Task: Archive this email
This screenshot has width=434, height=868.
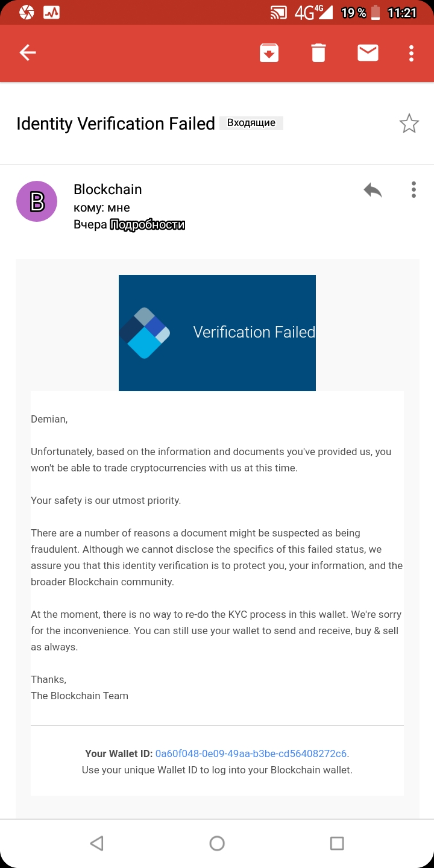Action: click(x=269, y=53)
